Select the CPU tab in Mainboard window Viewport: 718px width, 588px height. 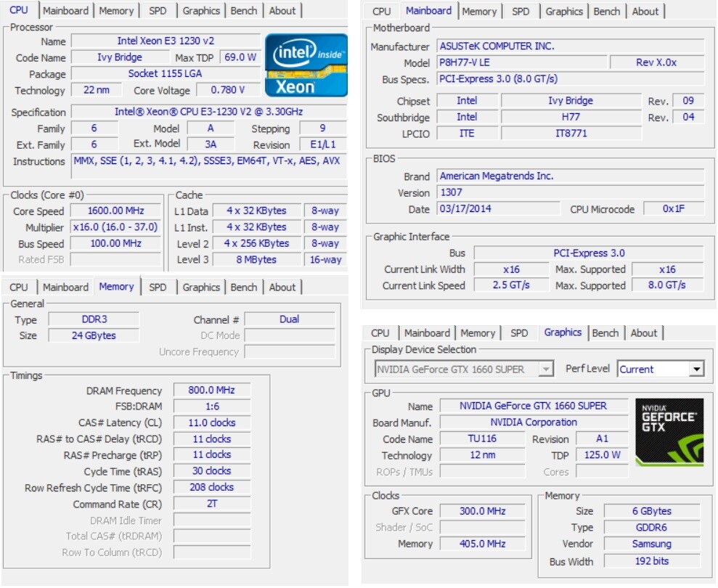[381, 12]
